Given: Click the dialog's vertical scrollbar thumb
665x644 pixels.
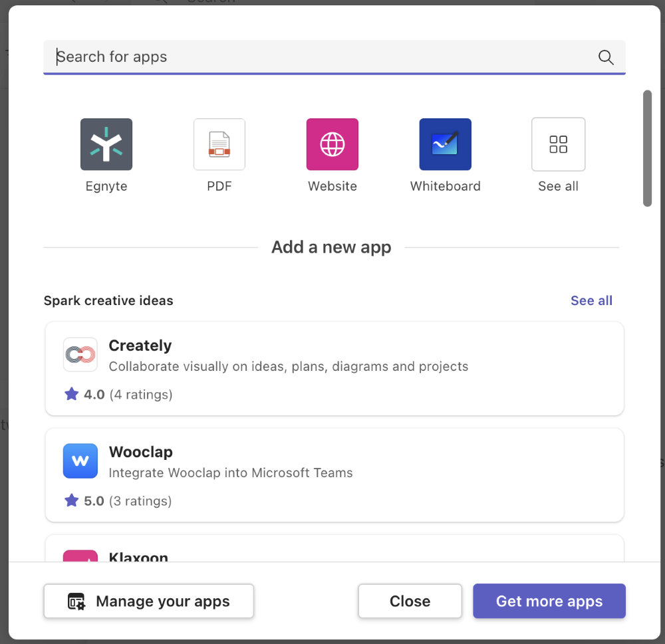Looking at the screenshot, I should (x=647, y=148).
